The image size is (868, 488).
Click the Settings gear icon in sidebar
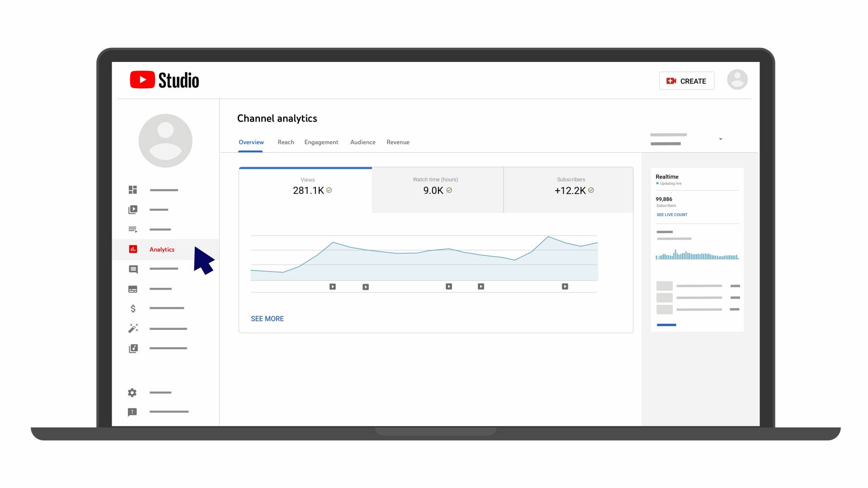pos(132,391)
